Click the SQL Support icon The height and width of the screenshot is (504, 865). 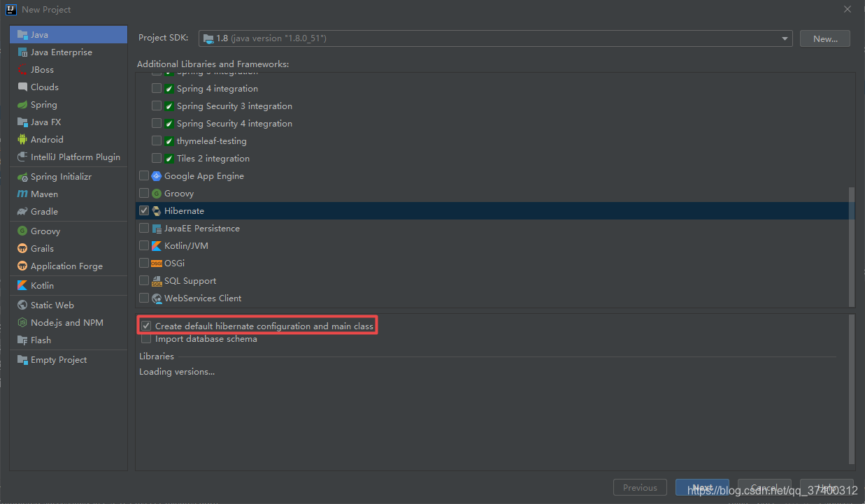[157, 280]
